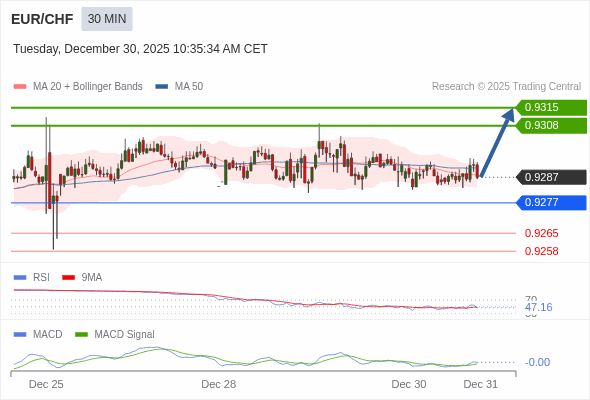Click the Dec 28 axis date label
This screenshot has height=400, width=590.
(219, 384)
